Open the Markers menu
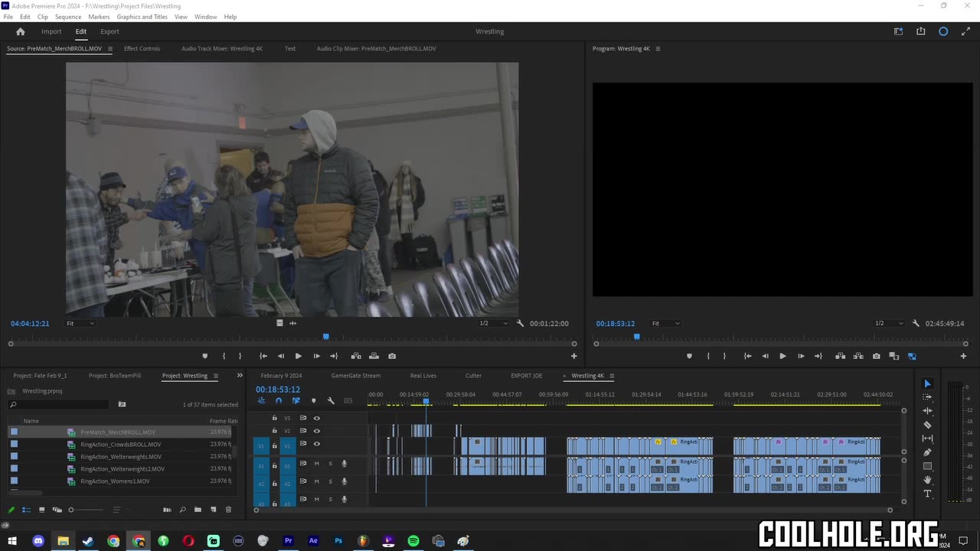 point(99,16)
